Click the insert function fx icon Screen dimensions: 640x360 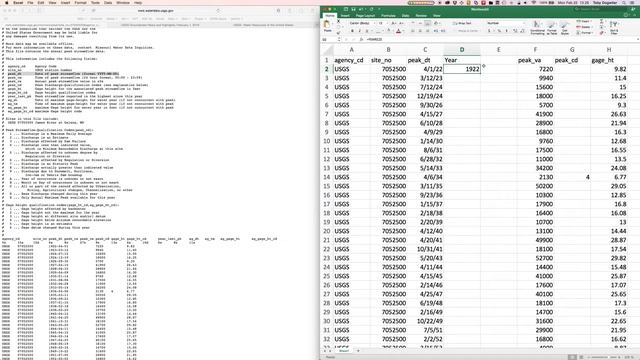[x=361, y=40]
